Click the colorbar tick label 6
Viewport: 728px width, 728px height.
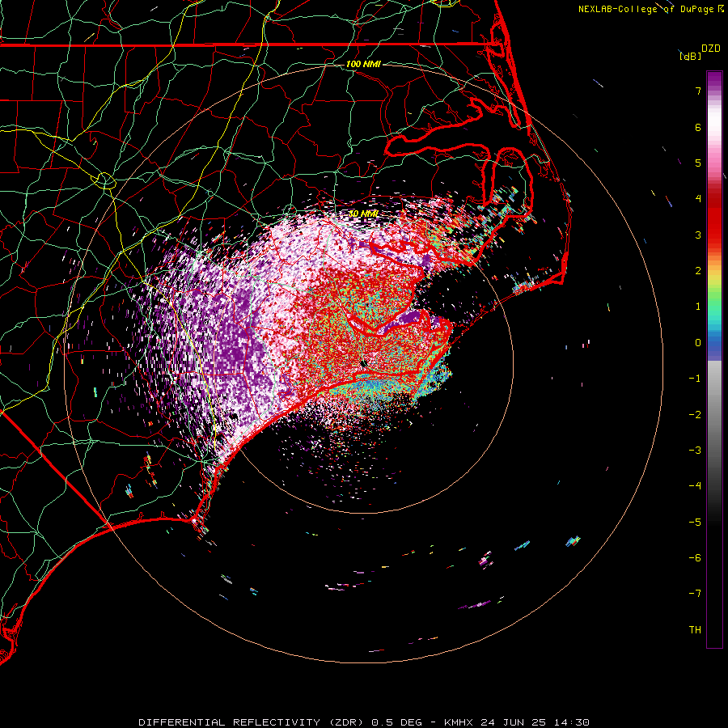tap(698, 127)
